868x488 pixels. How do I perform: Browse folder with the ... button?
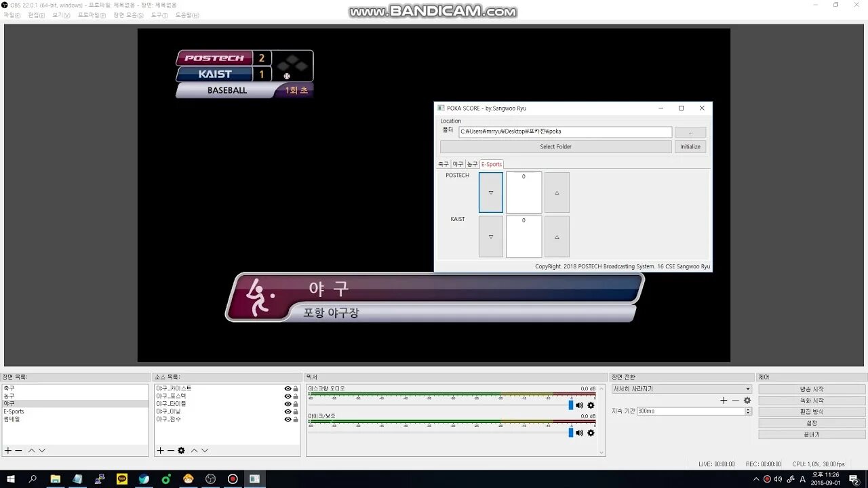690,132
